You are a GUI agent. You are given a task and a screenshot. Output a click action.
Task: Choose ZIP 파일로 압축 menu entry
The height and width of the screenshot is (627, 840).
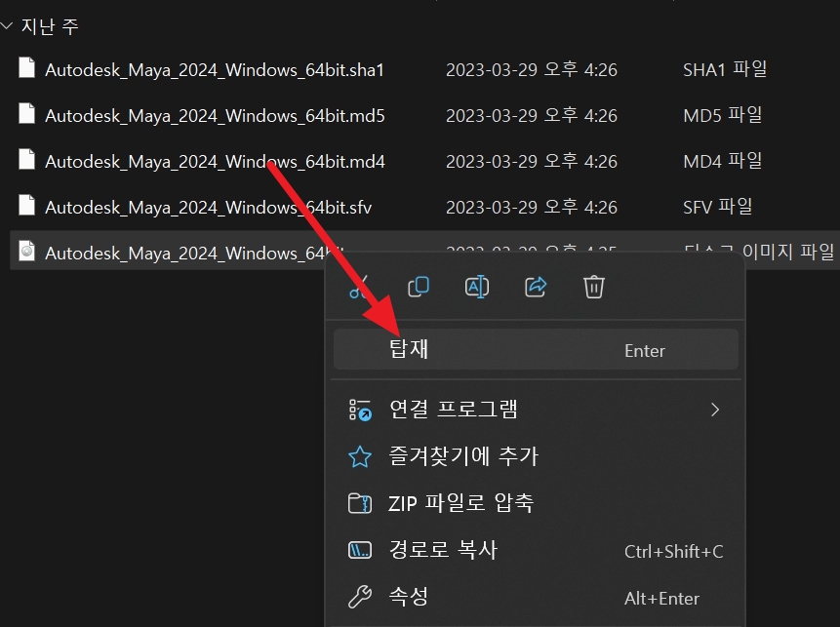(536, 503)
